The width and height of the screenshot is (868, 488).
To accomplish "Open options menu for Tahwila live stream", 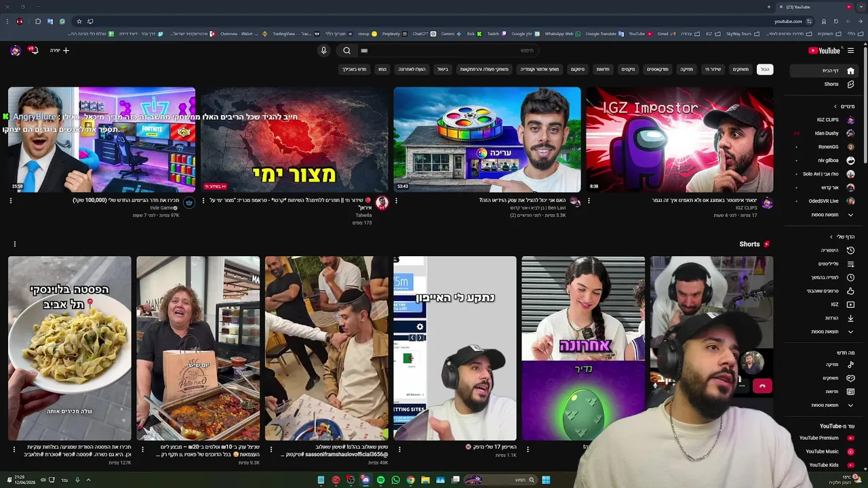I will click(x=203, y=201).
